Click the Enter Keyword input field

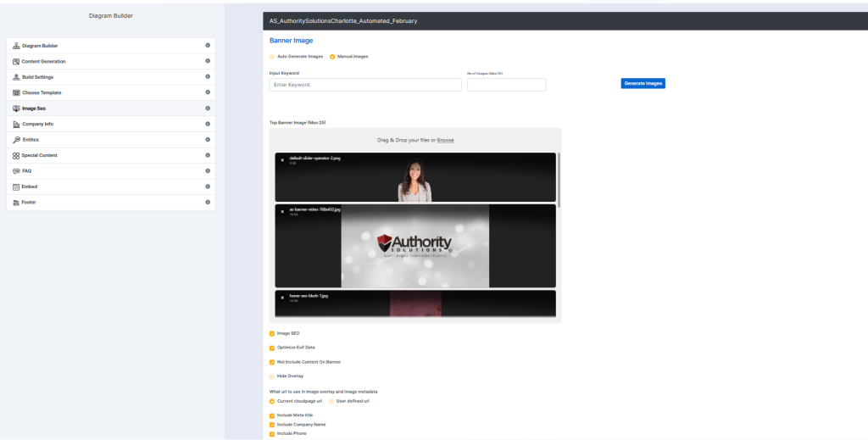click(365, 85)
